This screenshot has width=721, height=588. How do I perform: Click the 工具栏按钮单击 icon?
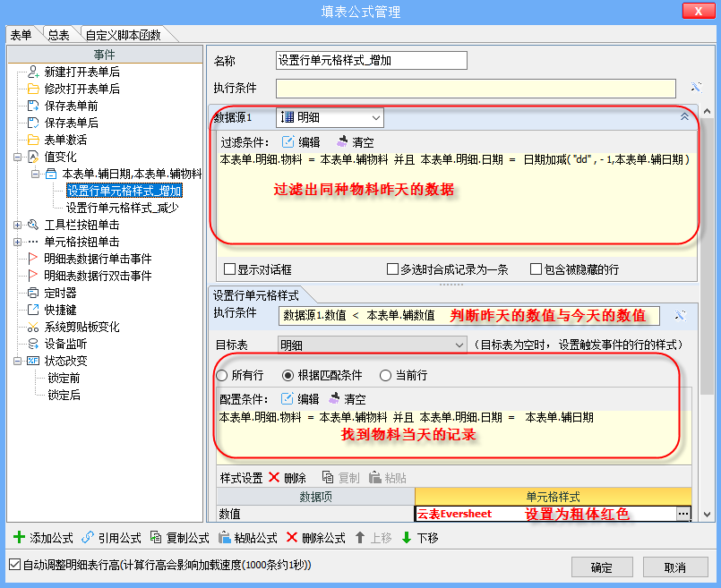point(33,225)
